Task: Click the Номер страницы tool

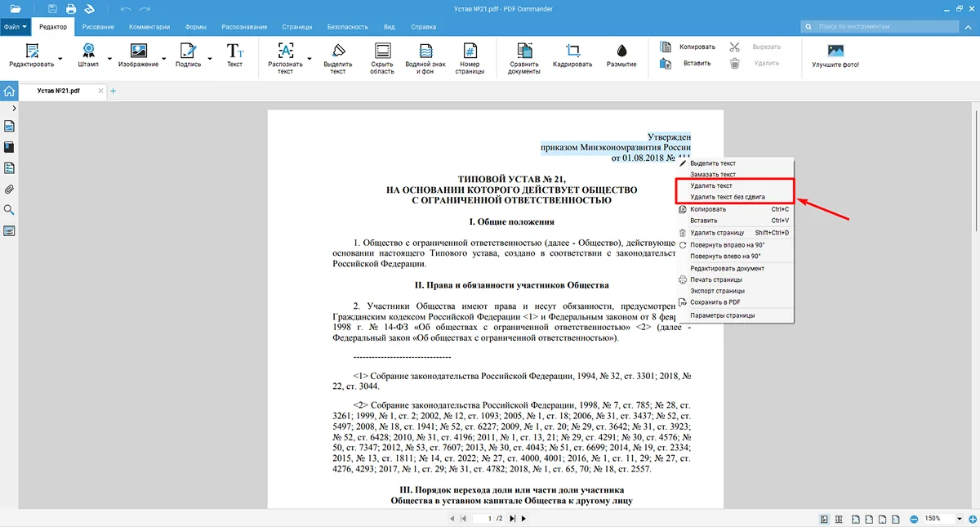Action: point(470,58)
